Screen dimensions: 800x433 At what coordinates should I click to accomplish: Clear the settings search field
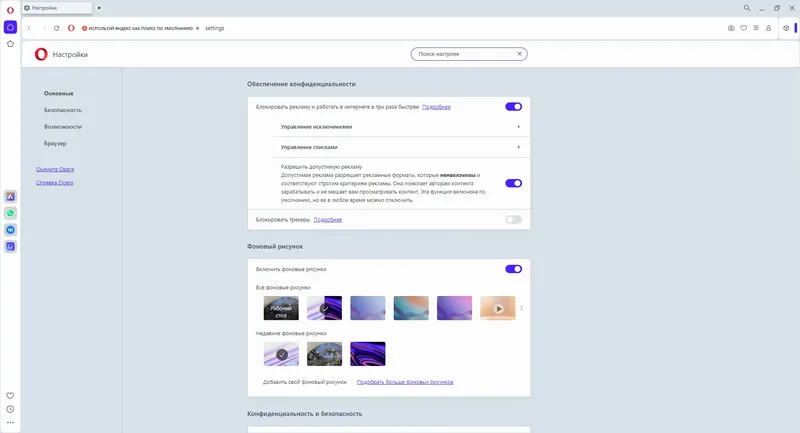coord(519,54)
